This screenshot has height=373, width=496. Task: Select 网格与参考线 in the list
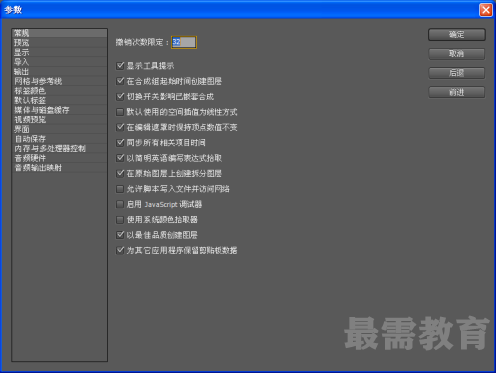tap(59, 81)
